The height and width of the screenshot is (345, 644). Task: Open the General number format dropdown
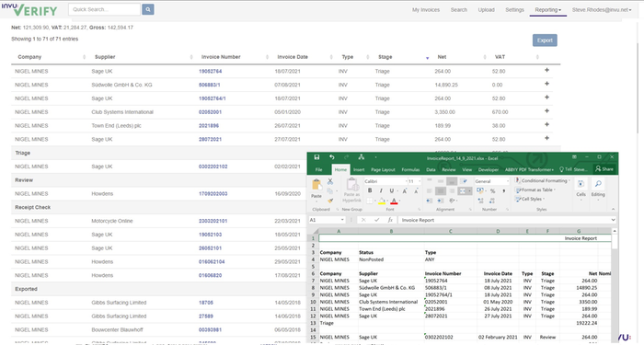[x=508, y=181]
